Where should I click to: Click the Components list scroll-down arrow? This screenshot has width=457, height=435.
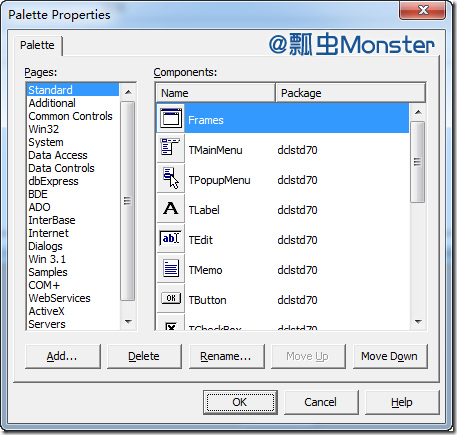(x=418, y=322)
